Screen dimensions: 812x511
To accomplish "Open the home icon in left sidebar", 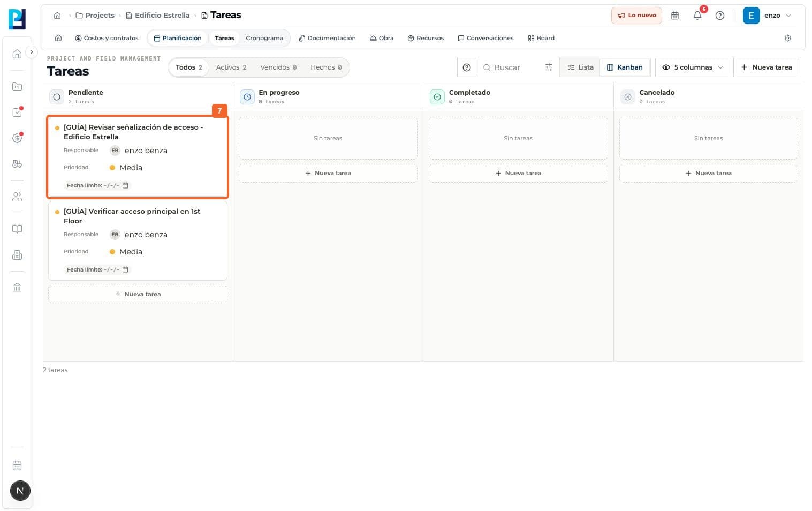I will pyautogui.click(x=17, y=54).
